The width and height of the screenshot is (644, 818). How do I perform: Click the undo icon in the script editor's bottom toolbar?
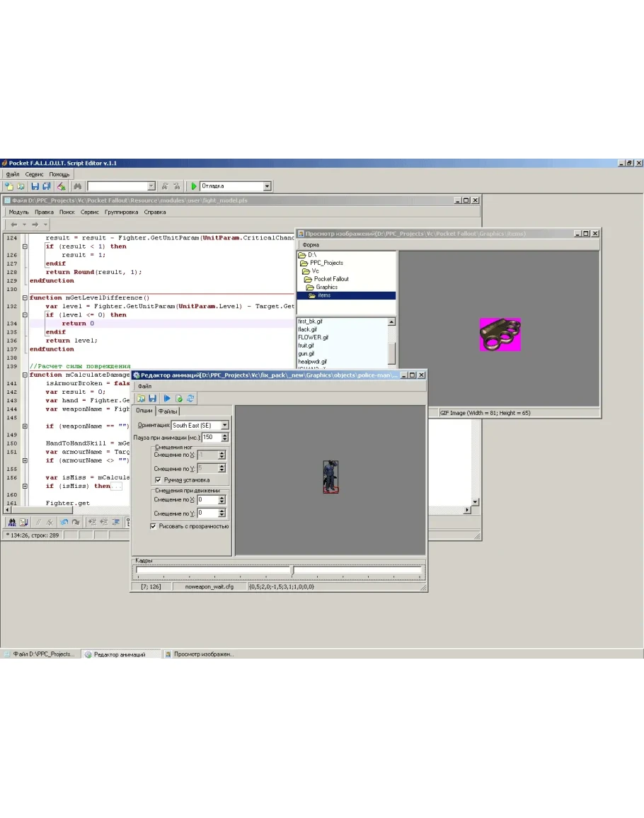point(64,523)
